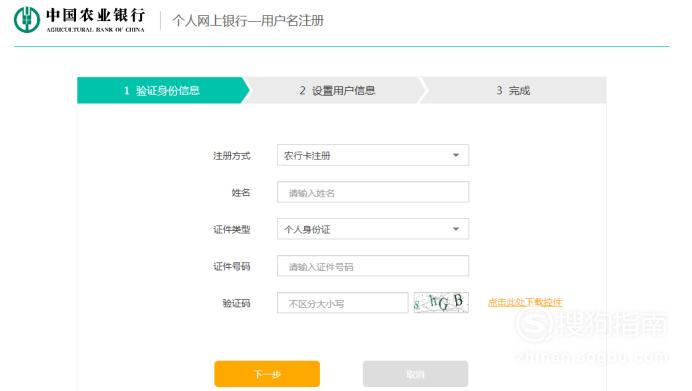Click the 注册方式 field label
692x391 pixels.
click(x=232, y=156)
